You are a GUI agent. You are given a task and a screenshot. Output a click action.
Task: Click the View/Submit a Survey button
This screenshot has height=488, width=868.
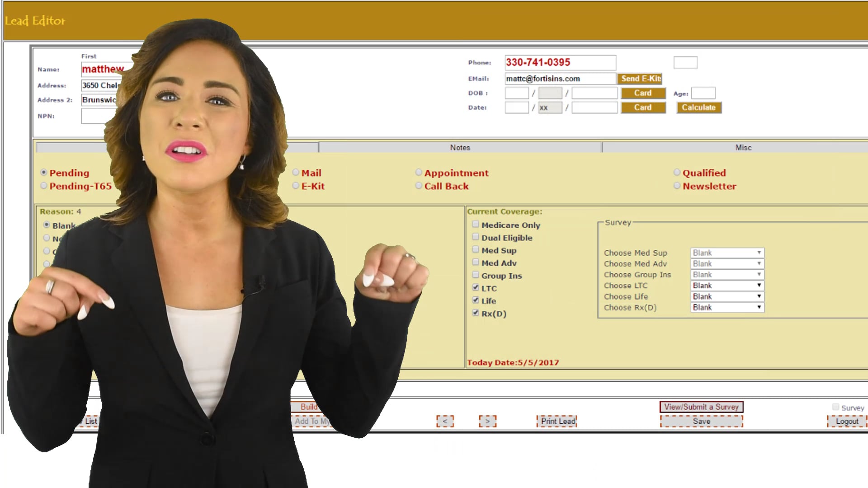point(701,407)
